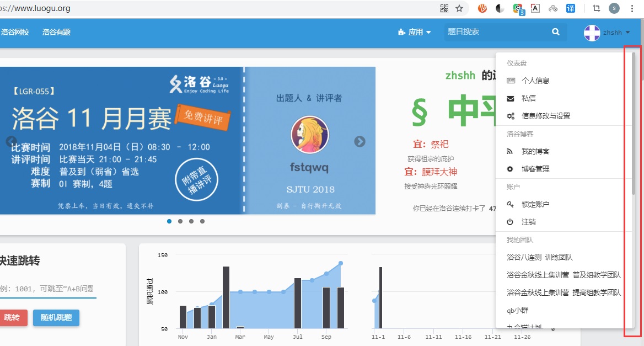Open the green S extension with badge
Viewport: 644px width, 346px height.
[x=518, y=9]
